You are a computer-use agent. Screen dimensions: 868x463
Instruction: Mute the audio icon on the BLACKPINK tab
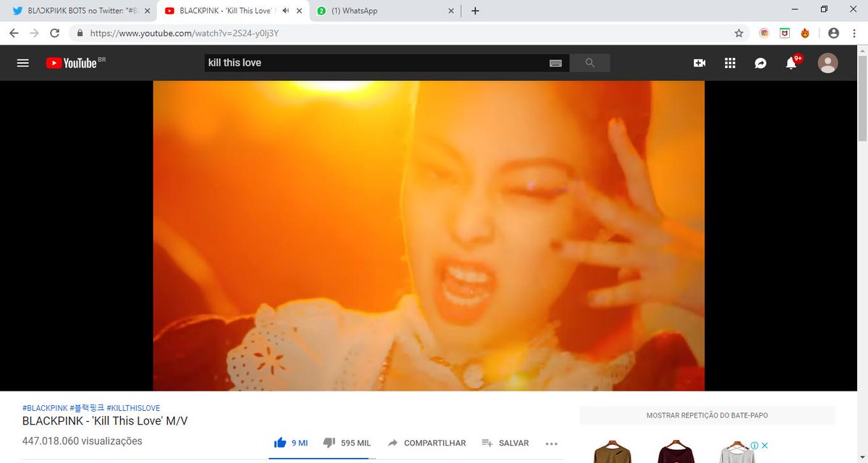pos(286,11)
